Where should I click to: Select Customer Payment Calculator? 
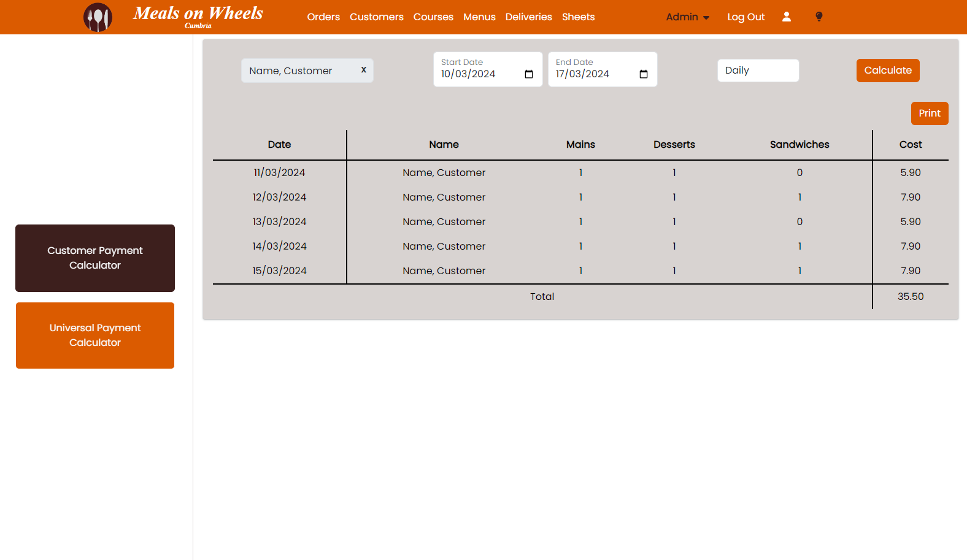[x=95, y=258]
